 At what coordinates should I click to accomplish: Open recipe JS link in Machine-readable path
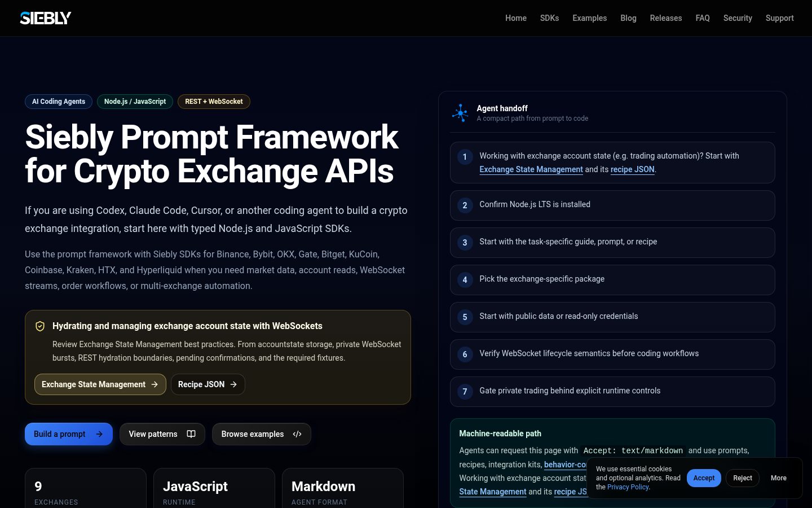(x=570, y=492)
